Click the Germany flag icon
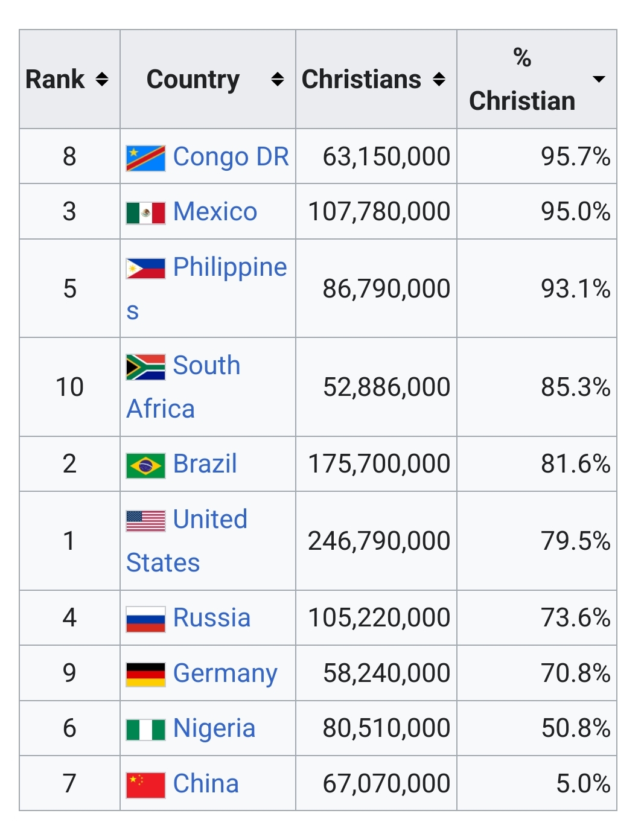 coord(145,675)
